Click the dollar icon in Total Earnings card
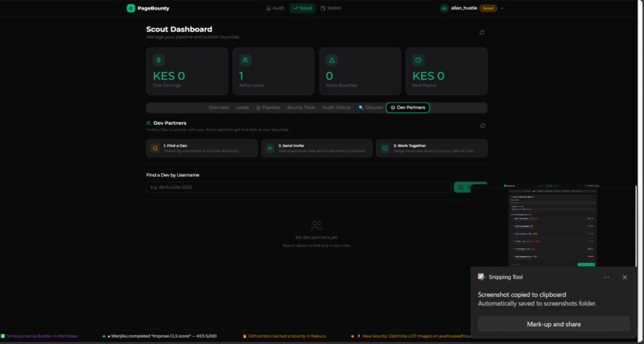This screenshot has width=644, height=344. click(x=158, y=60)
